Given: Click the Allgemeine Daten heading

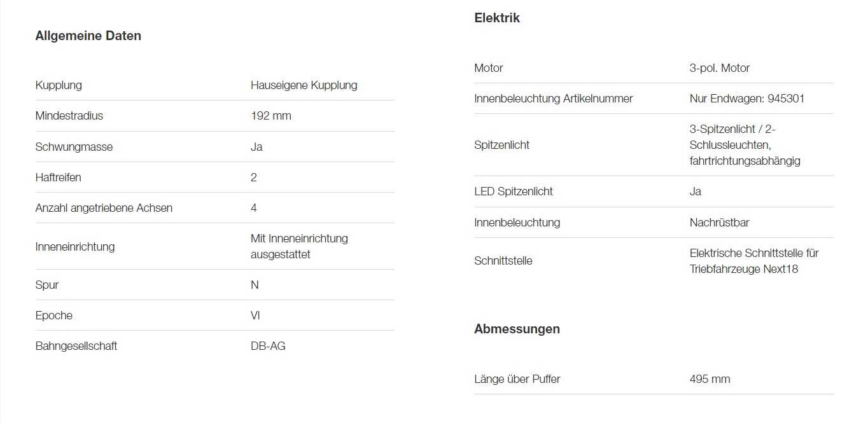Looking at the screenshot, I should (88, 36).
